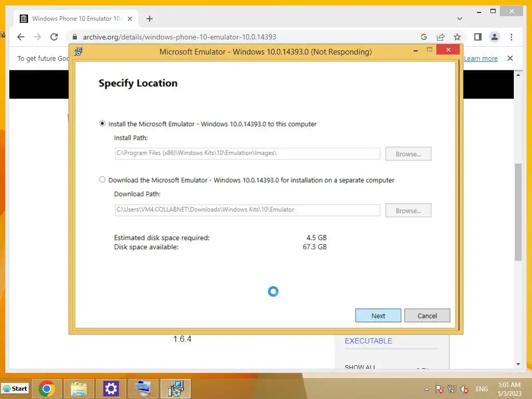Show hidden system tray icons
Image resolution: width=532 pixels, height=399 pixels.
click(x=427, y=389)
